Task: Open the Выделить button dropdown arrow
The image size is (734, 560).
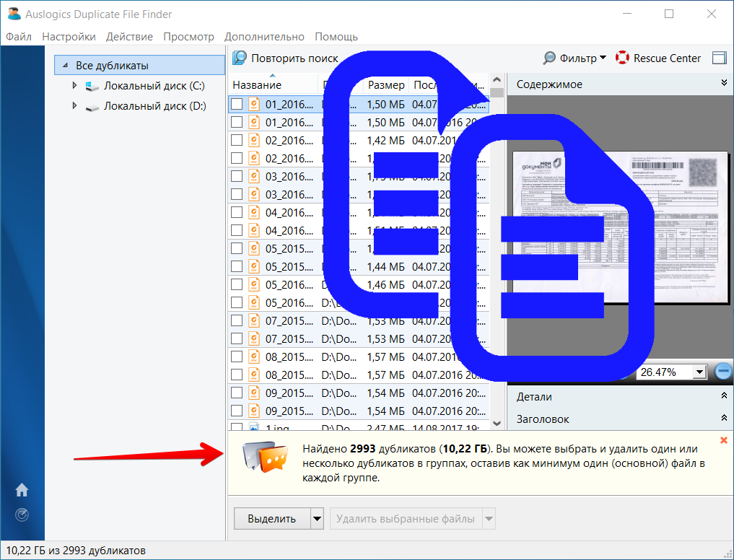Action: 317,519
